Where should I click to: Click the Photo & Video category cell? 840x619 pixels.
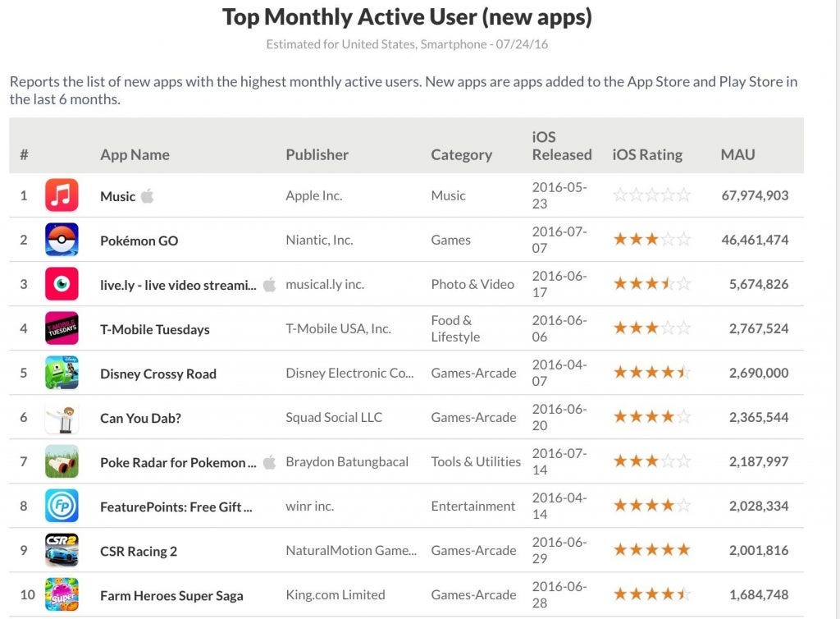click(472, 285)
